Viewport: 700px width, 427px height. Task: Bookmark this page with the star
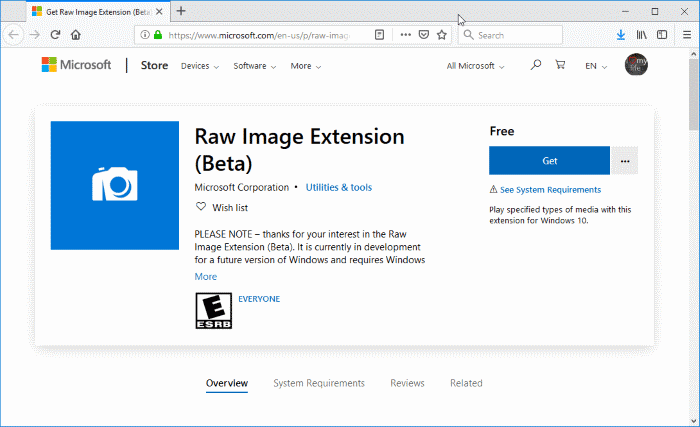point(442,35)
